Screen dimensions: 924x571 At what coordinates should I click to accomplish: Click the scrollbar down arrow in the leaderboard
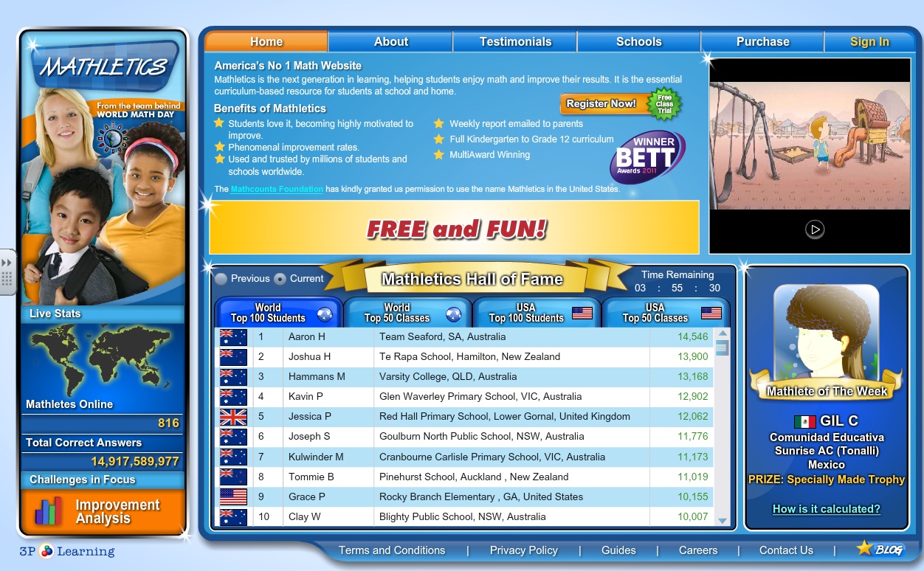(722, 520)
